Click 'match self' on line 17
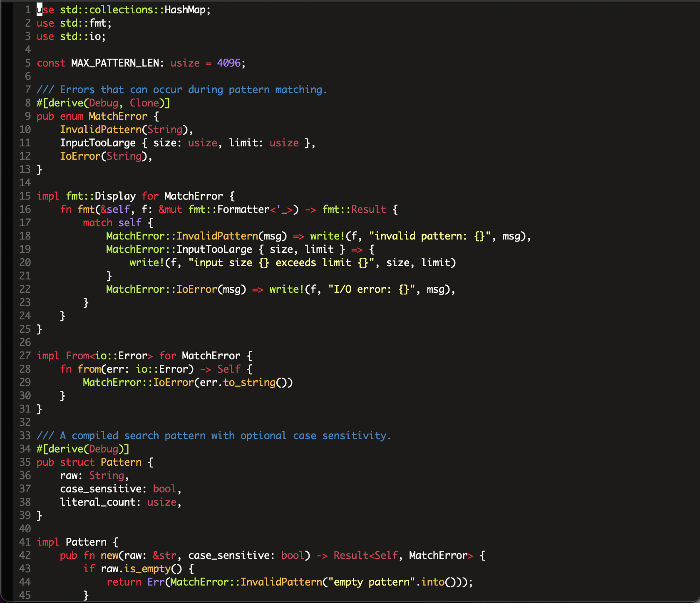The height and width of the screenshot is (603, 700). click(x=112, y=222)
